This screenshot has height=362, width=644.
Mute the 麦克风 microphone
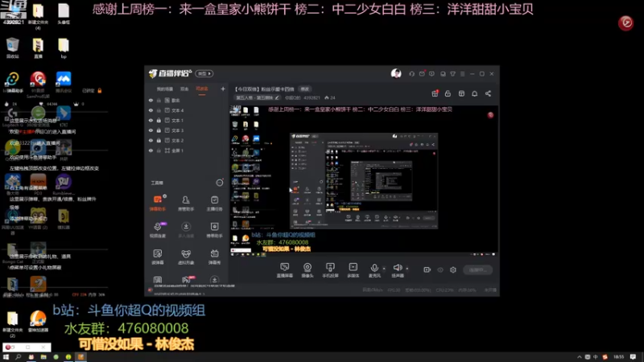374,270
